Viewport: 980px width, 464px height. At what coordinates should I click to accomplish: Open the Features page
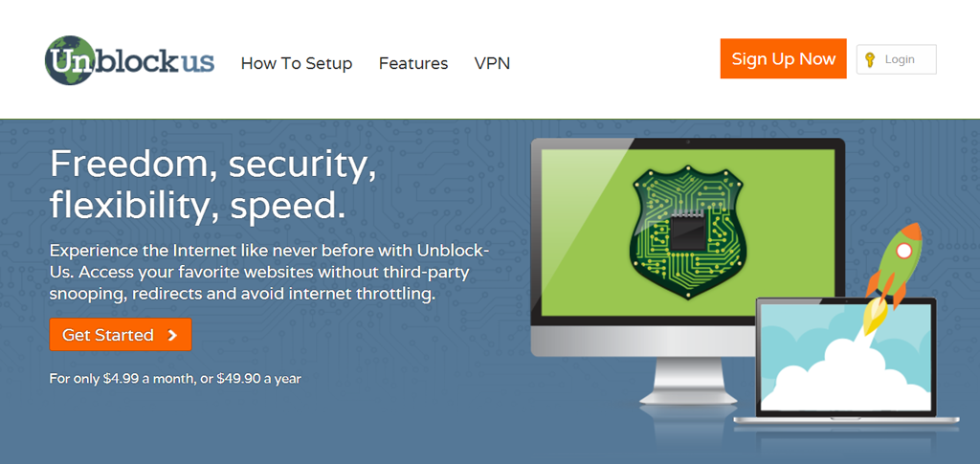coord(413,64)
